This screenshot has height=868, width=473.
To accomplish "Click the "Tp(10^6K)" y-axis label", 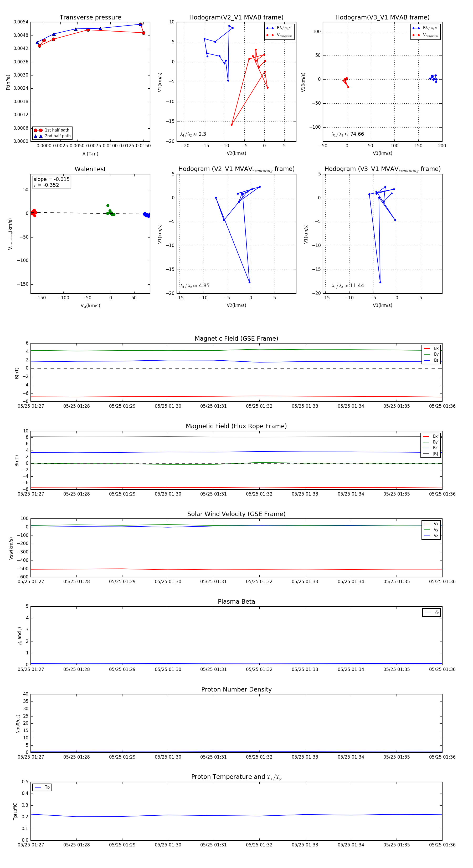I will pyautogui.click(x=15, y=811).
